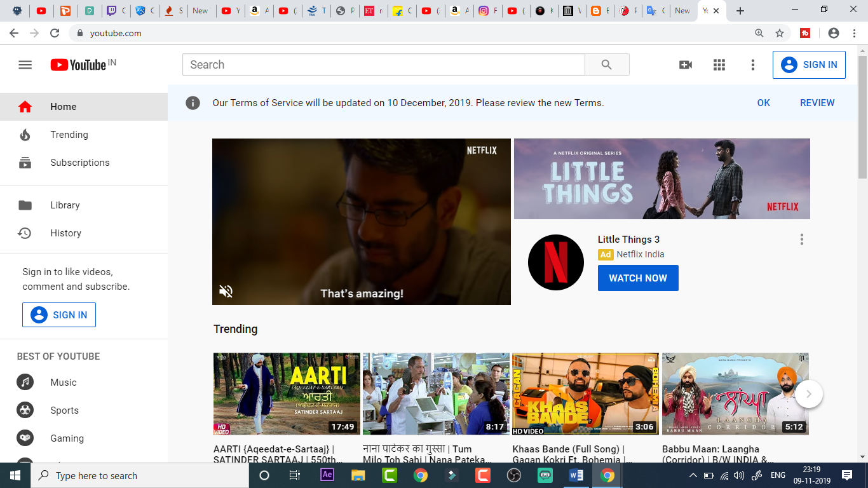This screenshot has height=488, width=868.
Task: Switch to the Flipkart tab
Action: point(403,11)
